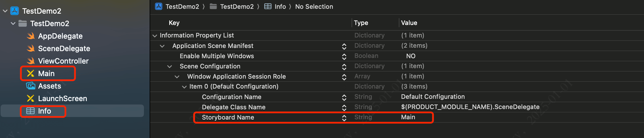
Task: Click the Info plist table icon
Action: pos(30,111)
